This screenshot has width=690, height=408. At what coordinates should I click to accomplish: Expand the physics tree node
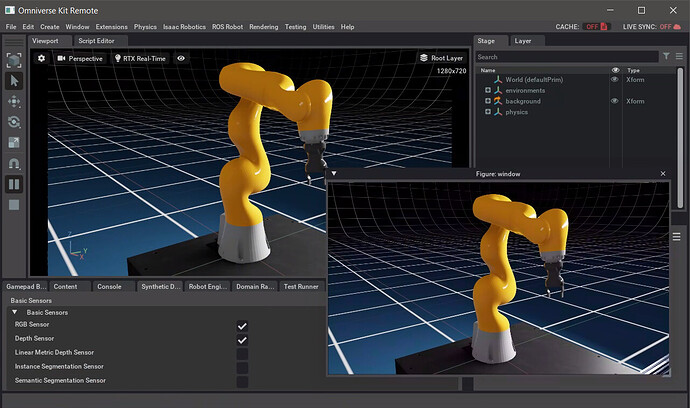(x=488, y=112)
